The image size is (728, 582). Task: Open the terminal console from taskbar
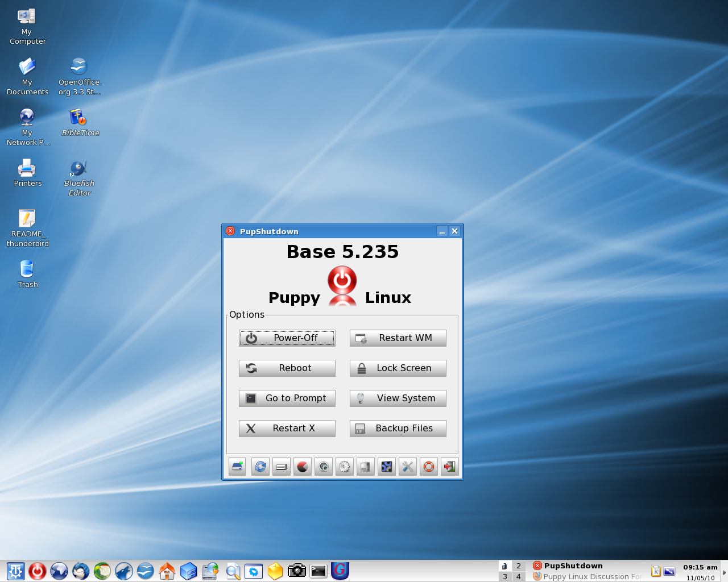point(318,571)
